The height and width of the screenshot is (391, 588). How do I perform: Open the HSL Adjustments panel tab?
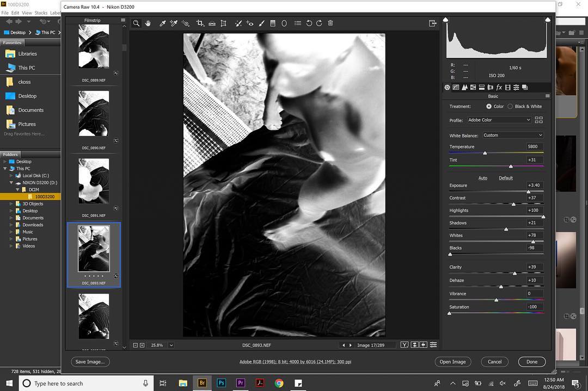coord(473,87)
